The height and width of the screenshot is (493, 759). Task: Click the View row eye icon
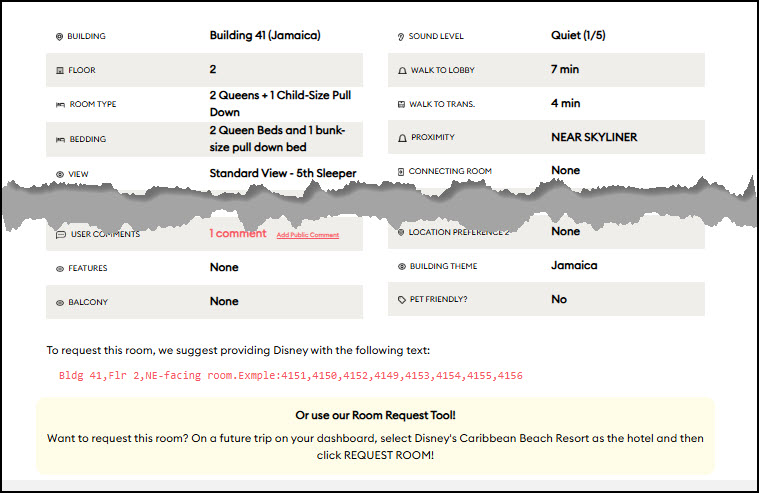pos(60,174)
